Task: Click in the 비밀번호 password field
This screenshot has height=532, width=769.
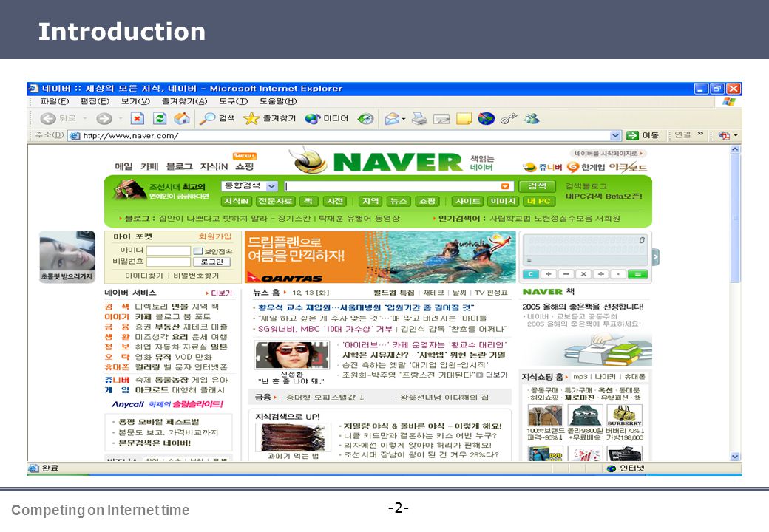Action: click(x=169, y=262)
